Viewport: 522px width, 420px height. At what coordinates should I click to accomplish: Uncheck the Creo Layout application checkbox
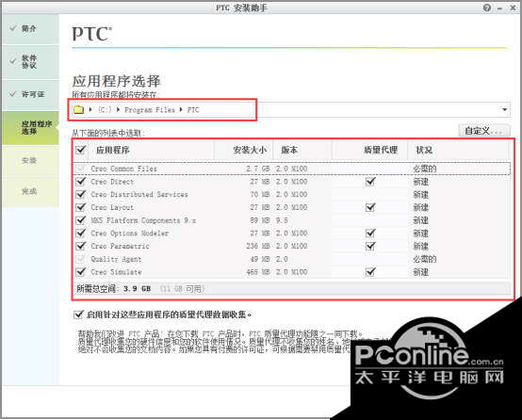point(81,207)
